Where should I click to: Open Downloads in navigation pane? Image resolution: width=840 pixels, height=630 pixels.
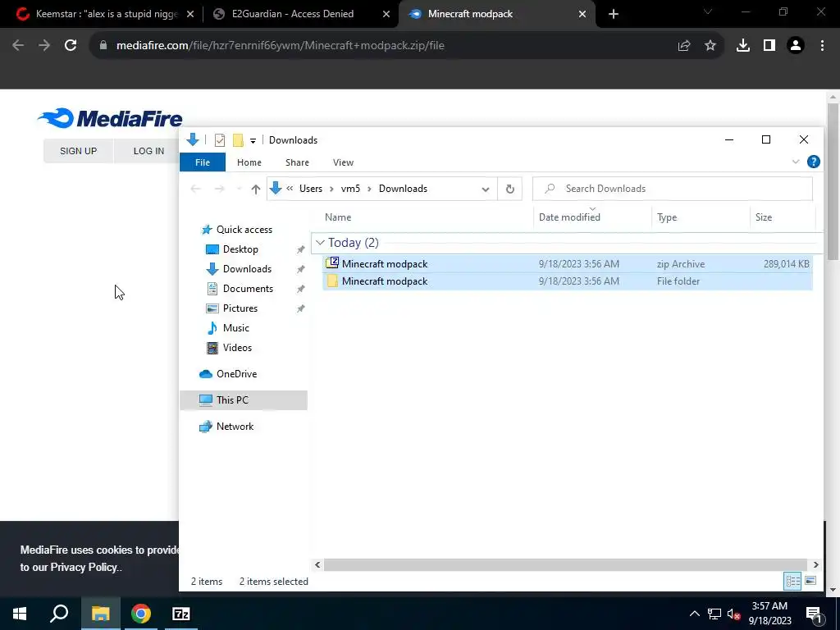coord(247,269)
